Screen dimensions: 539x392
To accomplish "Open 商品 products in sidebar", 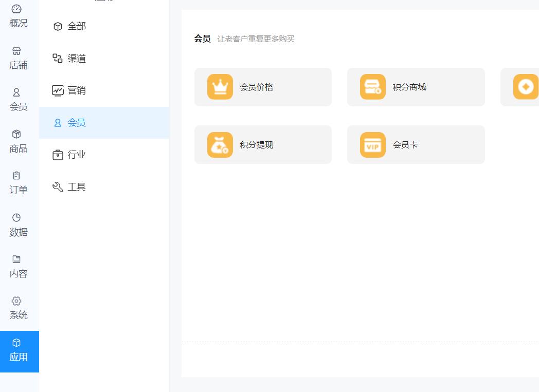I will pos(19,141).
